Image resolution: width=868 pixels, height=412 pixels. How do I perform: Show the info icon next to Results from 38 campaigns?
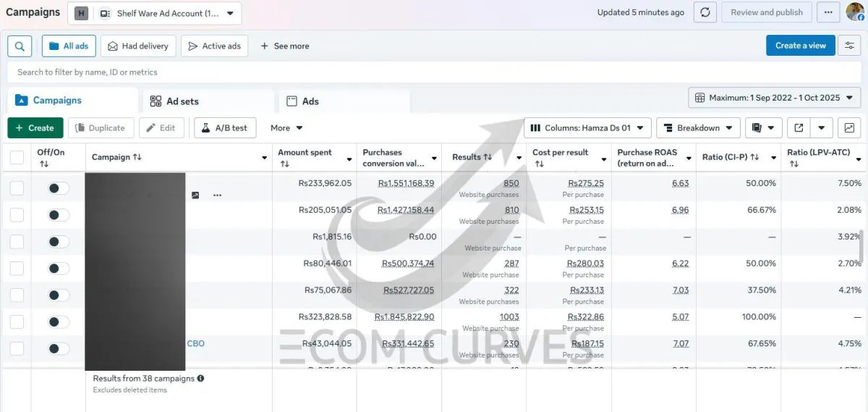200,378
